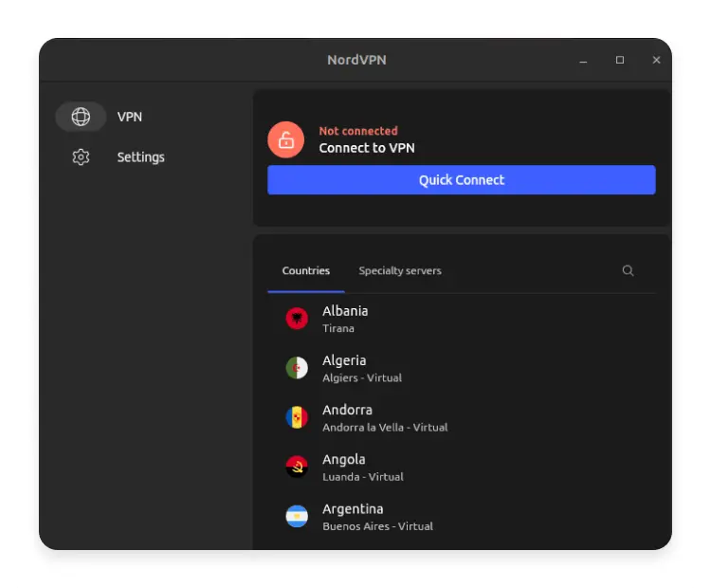The height and width of the screenshot is (588, 711).
Task: Connect to Albania server name
Action: pyautogui.click(x=345, y=311)
